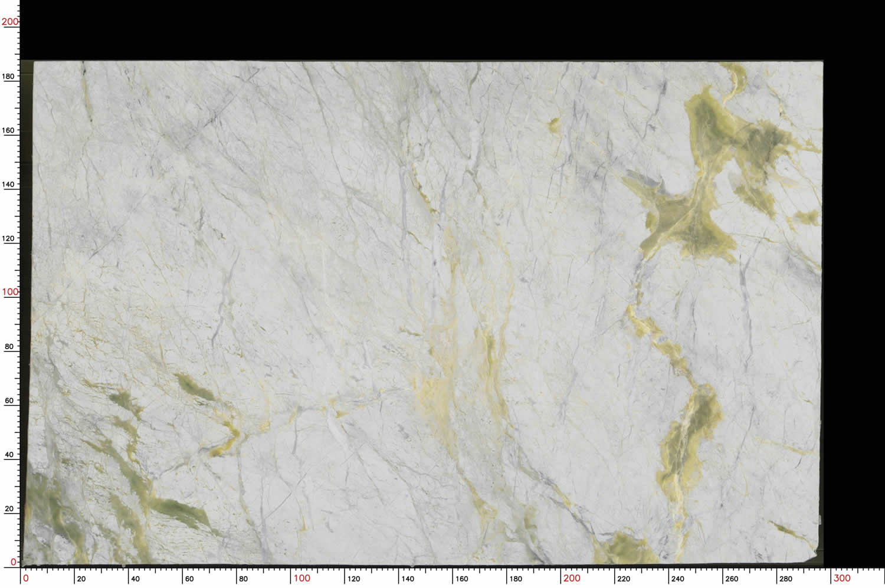Click the 240 label on horizontal ruler
The width and height of the screenshot is (885, 588).
pyautogui.click(x=678, y=579)
